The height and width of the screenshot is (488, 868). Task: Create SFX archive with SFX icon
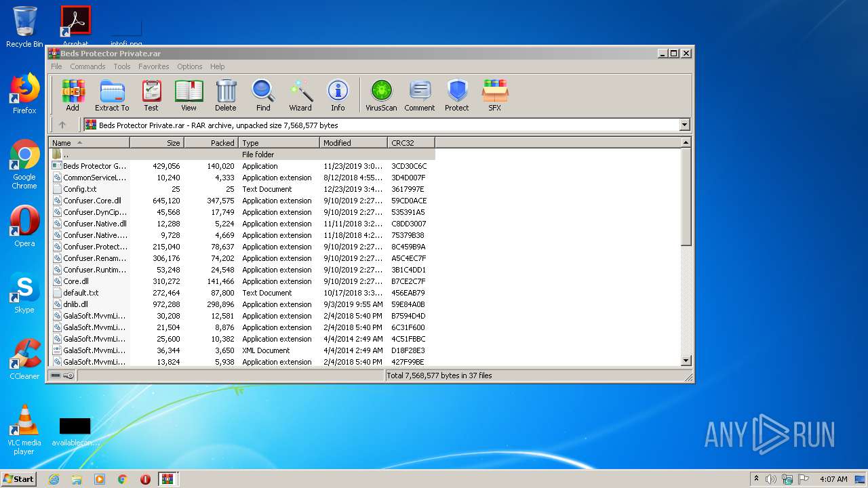(495, 95)
